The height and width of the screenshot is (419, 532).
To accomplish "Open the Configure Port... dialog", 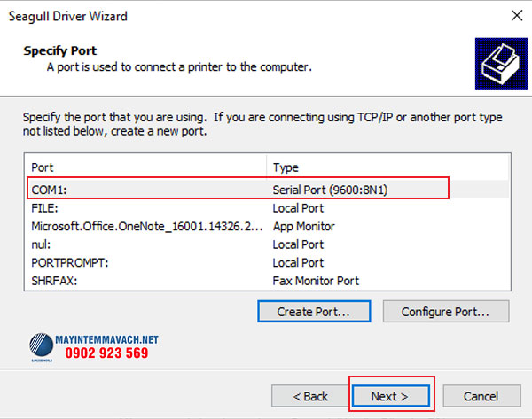I will coord(446,312).
